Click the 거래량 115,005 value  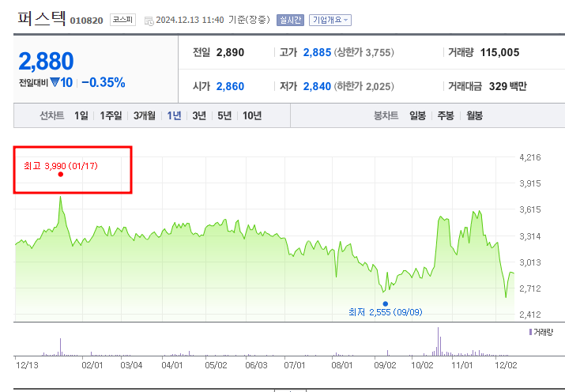(x=499, y=53)
